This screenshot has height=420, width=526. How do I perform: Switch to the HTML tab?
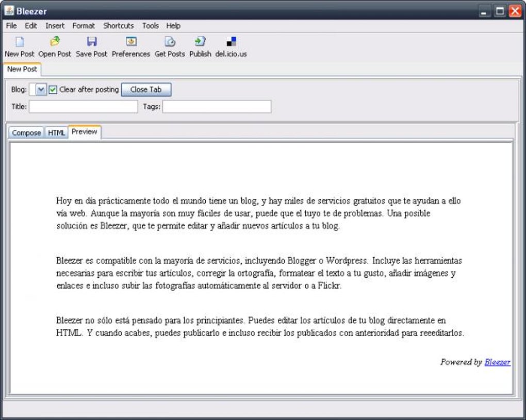56,132
